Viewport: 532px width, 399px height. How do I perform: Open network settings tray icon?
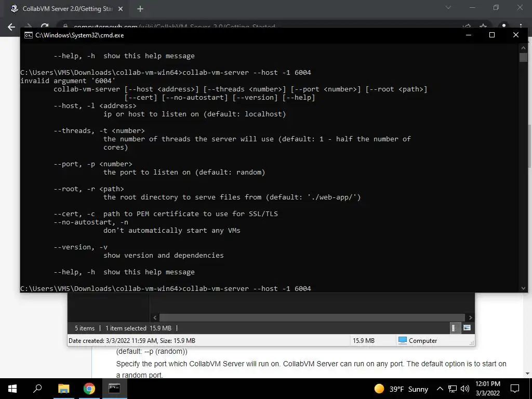[453, 389]
